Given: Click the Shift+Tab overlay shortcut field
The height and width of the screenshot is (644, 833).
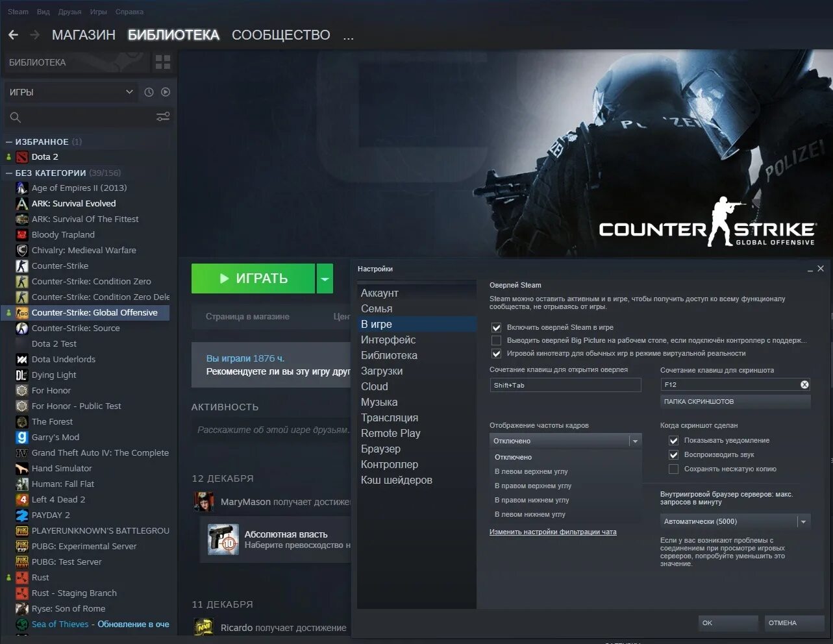Looking at the screenshot, I should (566, 385).
